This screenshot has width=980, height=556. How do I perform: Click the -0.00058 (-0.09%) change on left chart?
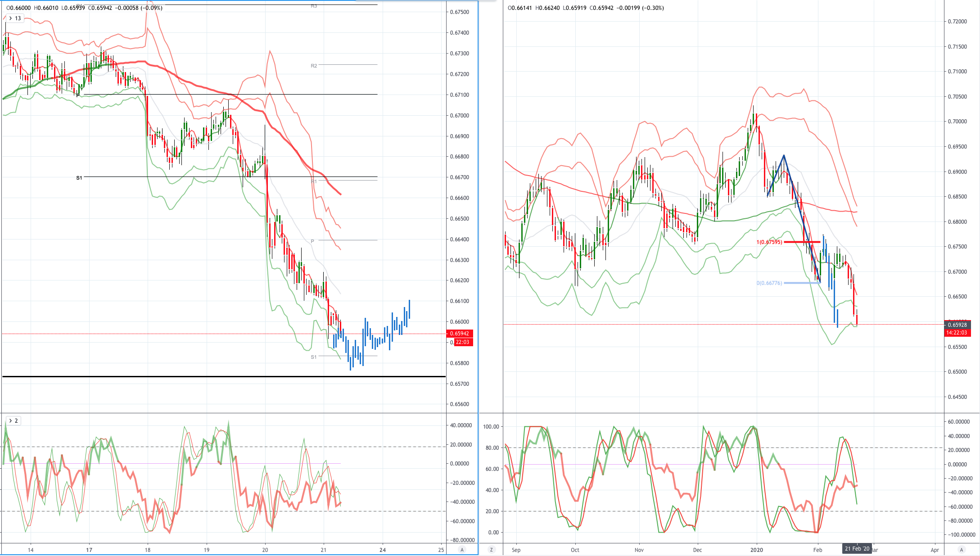[x=138, y=8]
